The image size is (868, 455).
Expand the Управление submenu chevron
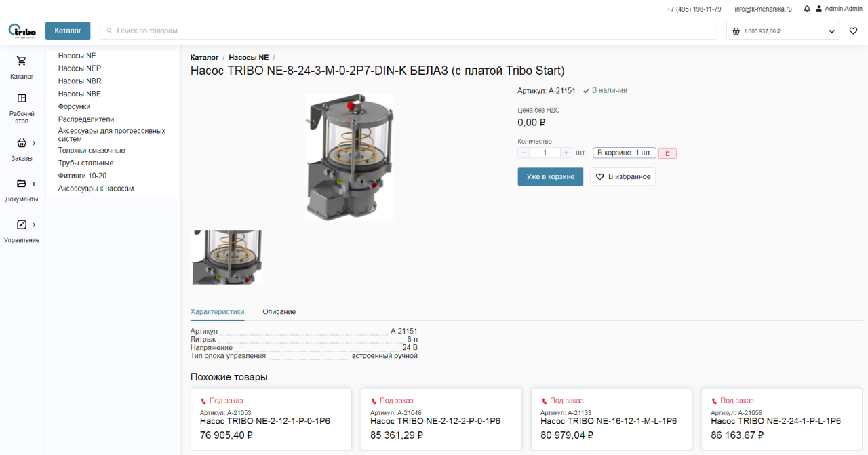34,224
